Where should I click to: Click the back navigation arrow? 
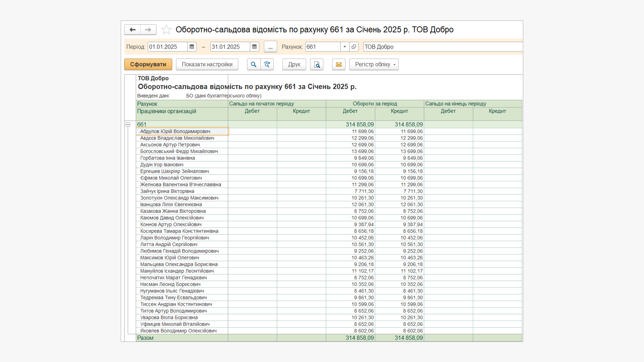click(x=132, y=30)
